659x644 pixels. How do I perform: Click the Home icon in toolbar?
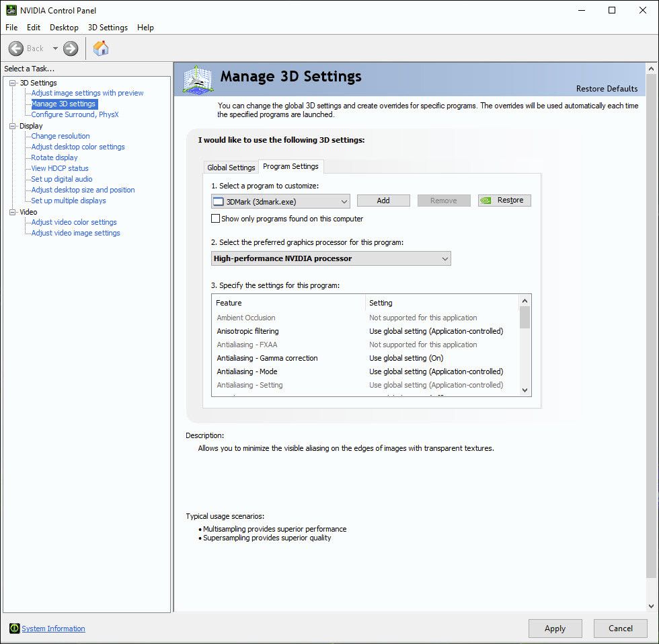click(101, 48)
